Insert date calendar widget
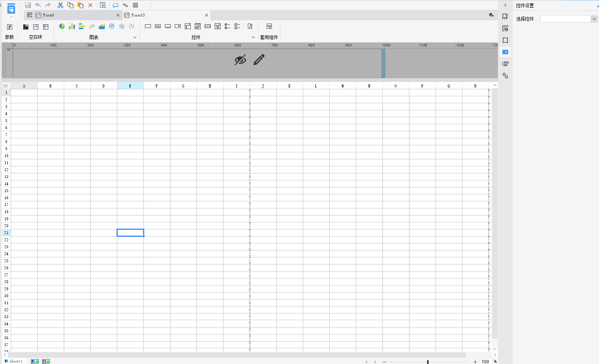This screenshot has width=599, height=364. [x=198, y=26]
